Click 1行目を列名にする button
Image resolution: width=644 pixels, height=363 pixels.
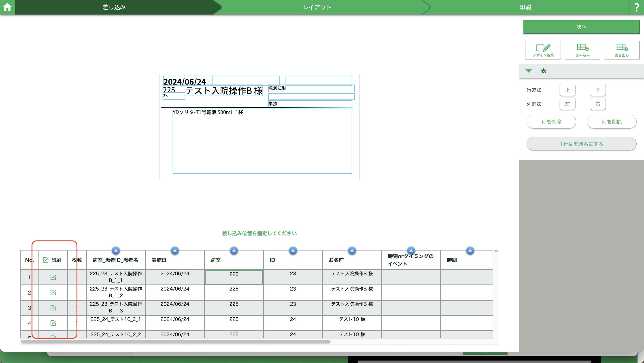click(581, 144)
